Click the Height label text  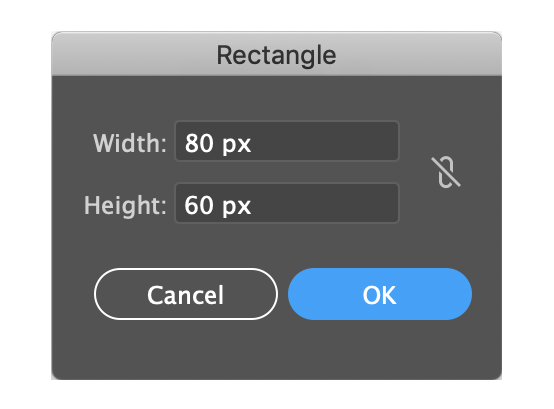125,206
